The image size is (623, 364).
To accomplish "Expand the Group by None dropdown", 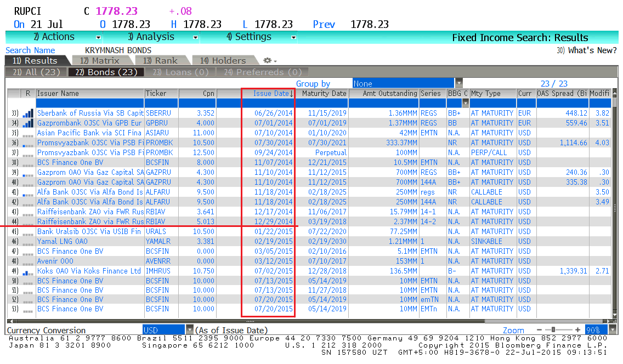I will (x=459, y=83).
